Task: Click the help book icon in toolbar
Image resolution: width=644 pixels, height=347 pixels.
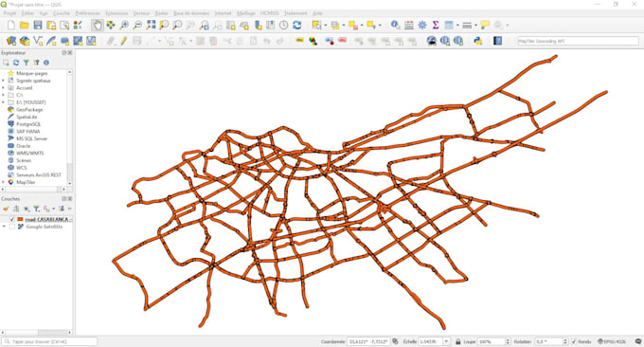Action: (x=497, y=41)
